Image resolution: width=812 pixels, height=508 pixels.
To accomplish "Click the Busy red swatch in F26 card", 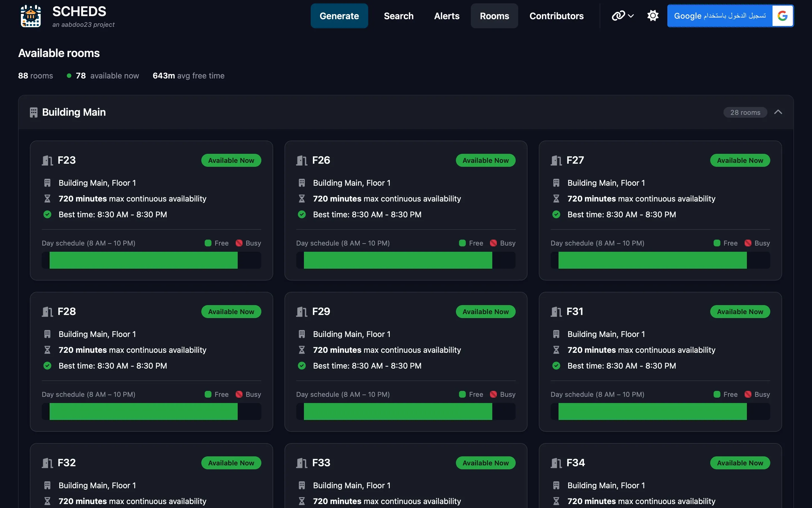I will pyautogui.click(x=493, y=243).
